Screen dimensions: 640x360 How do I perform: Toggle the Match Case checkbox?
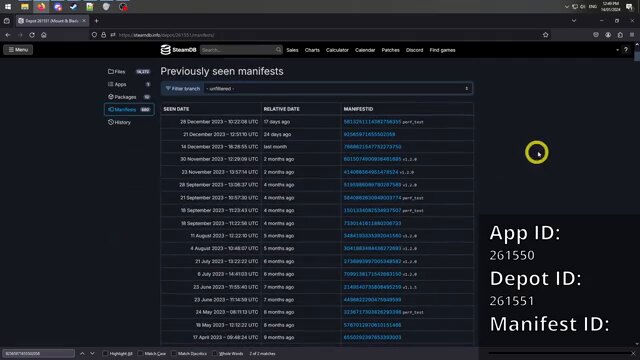point(140,353)
